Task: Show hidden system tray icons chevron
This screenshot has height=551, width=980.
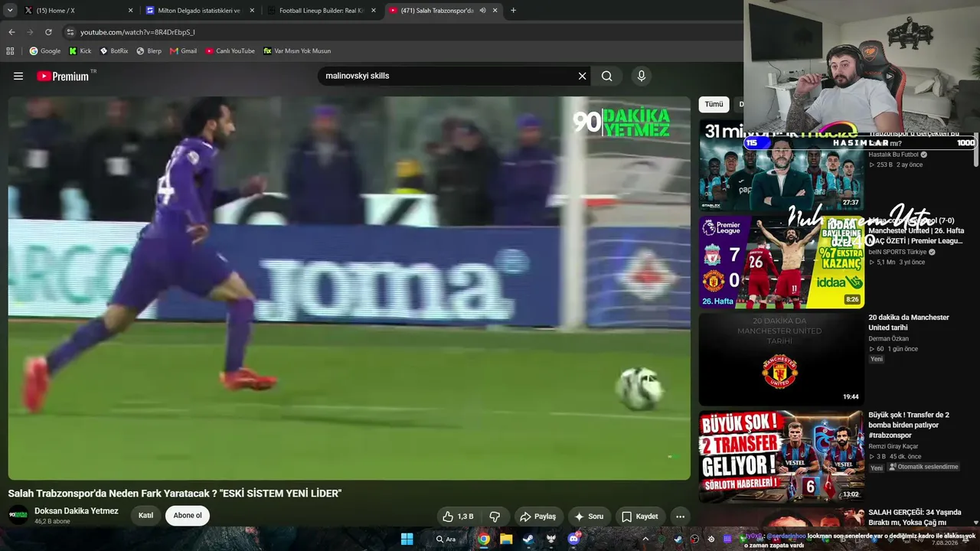Action: 645,539
